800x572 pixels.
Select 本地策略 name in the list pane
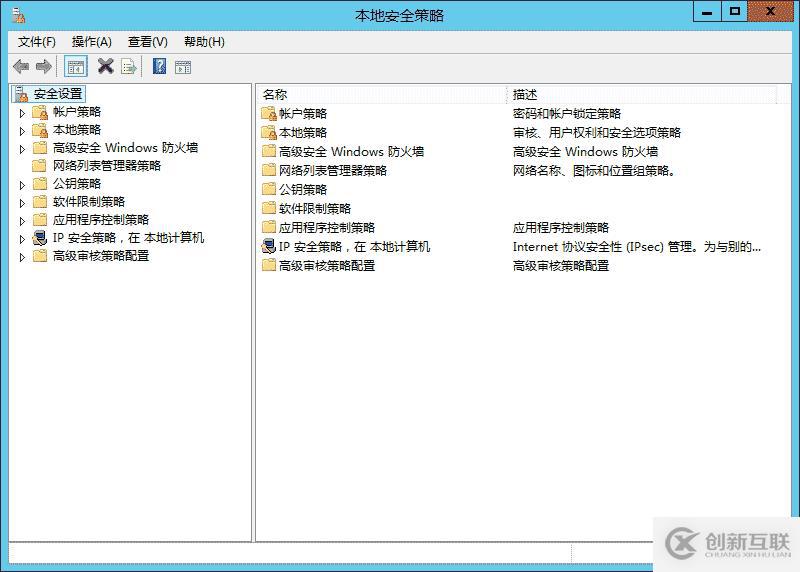tap(303, 133)
